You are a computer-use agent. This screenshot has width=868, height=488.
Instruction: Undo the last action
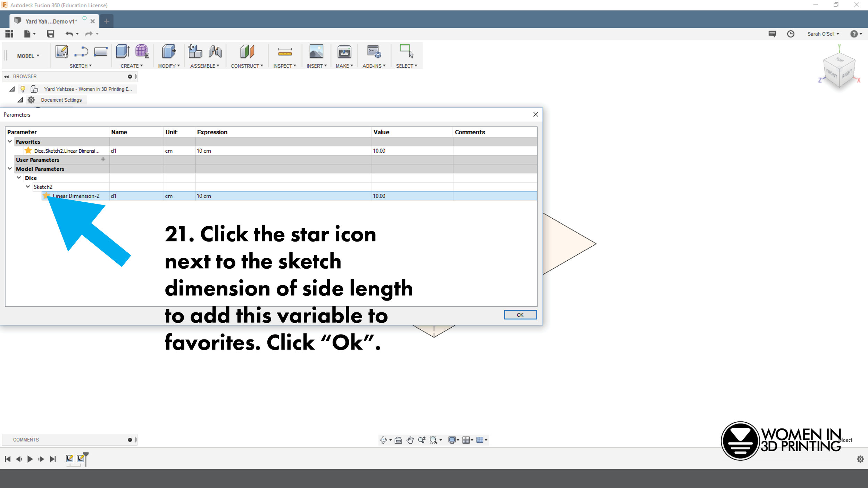69,34
